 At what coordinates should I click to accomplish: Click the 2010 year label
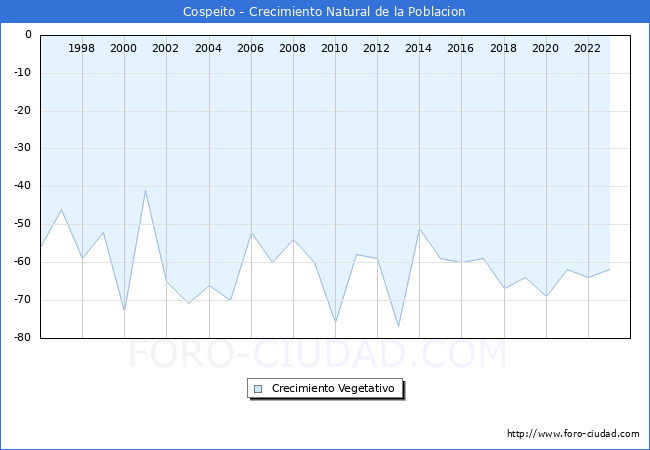click(x=334, y=48)
